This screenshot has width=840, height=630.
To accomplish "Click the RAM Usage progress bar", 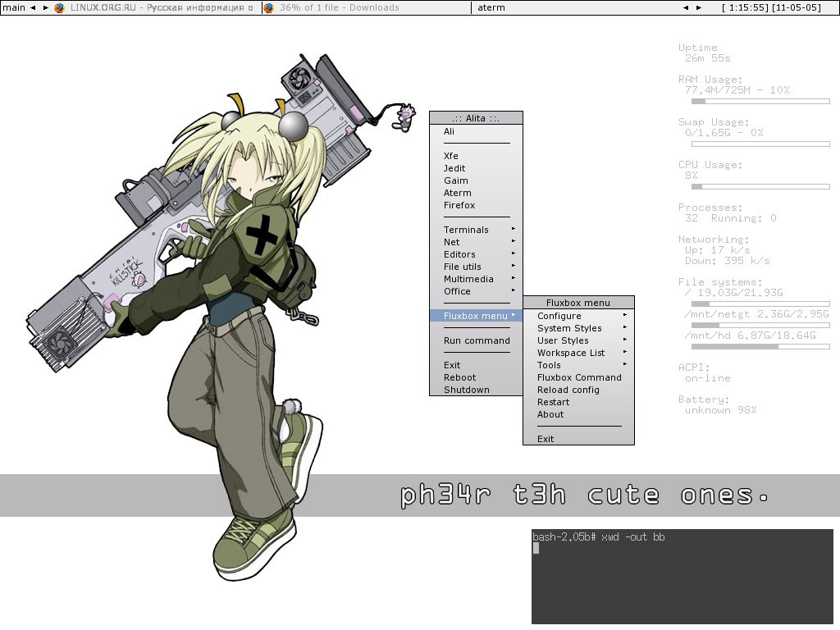I will (760, 102).
